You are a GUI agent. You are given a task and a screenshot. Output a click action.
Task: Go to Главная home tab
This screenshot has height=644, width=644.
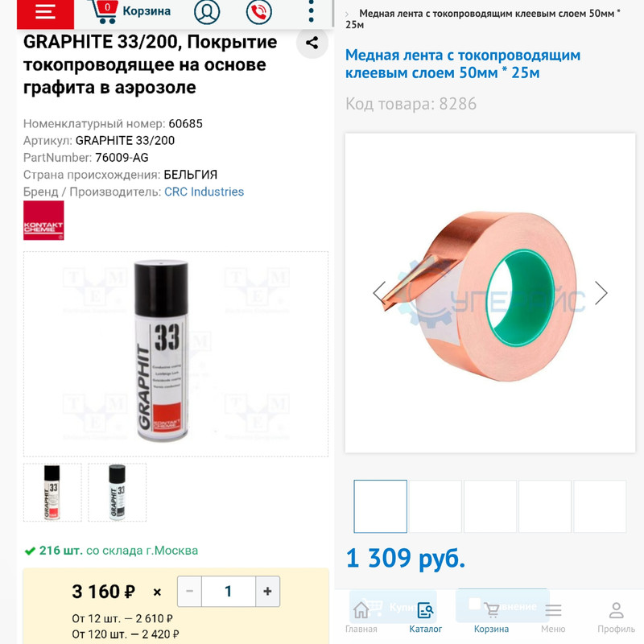pos(361,617)
